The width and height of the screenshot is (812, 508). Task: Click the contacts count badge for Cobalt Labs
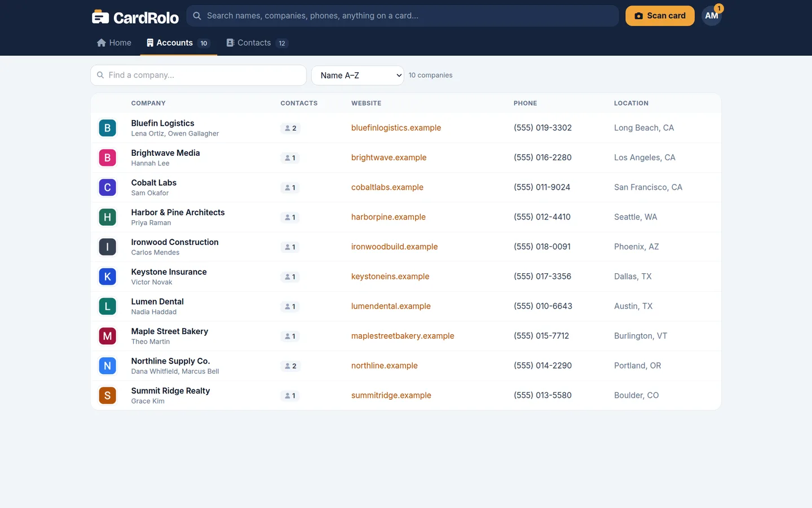coord(290,187)
